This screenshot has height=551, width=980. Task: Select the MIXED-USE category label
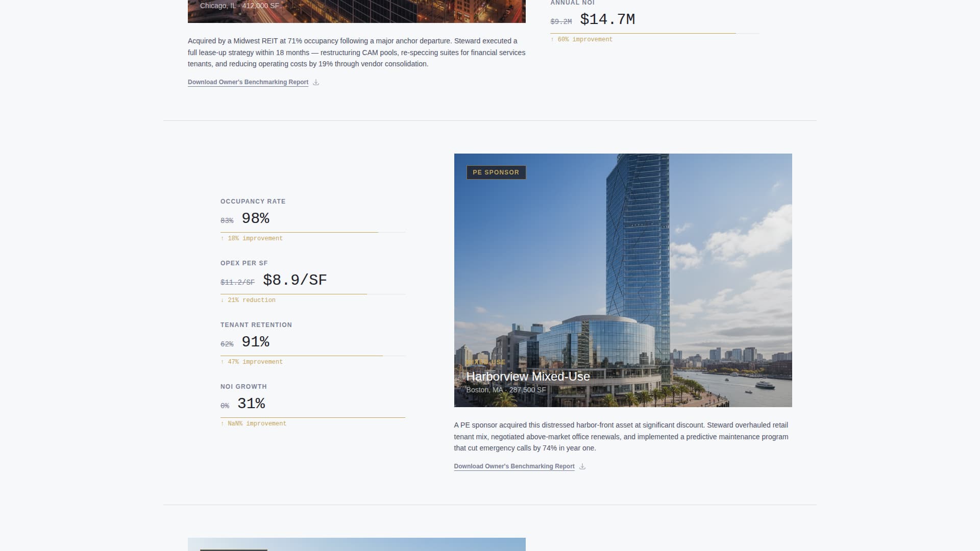pos(485,362)
